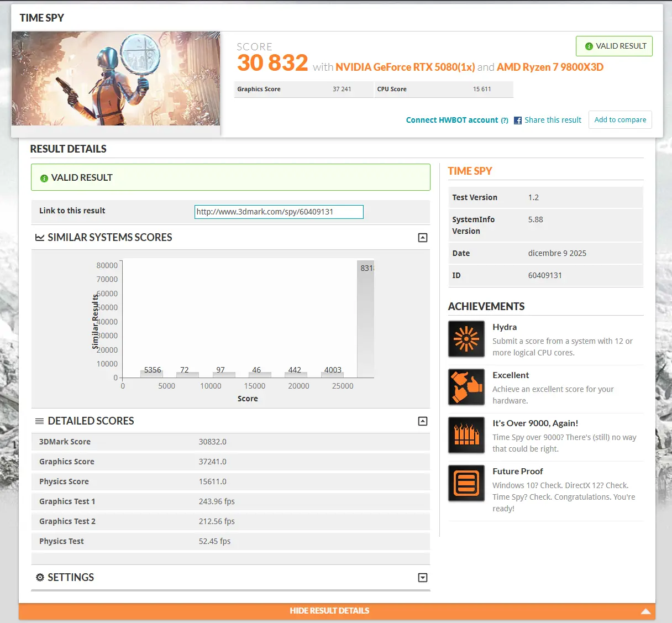Click the It's Over 9000 achievement icon

click(x=466, y=435)
